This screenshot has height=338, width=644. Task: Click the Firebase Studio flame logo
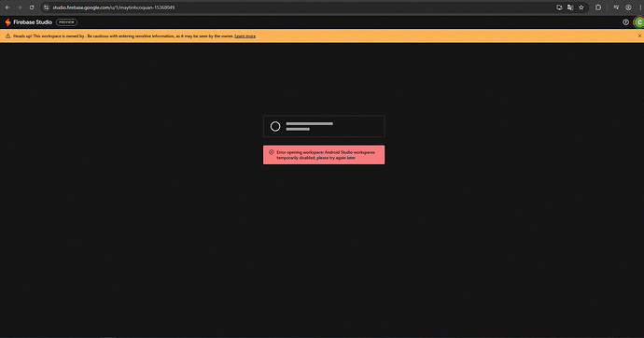(x=7, y=22)
